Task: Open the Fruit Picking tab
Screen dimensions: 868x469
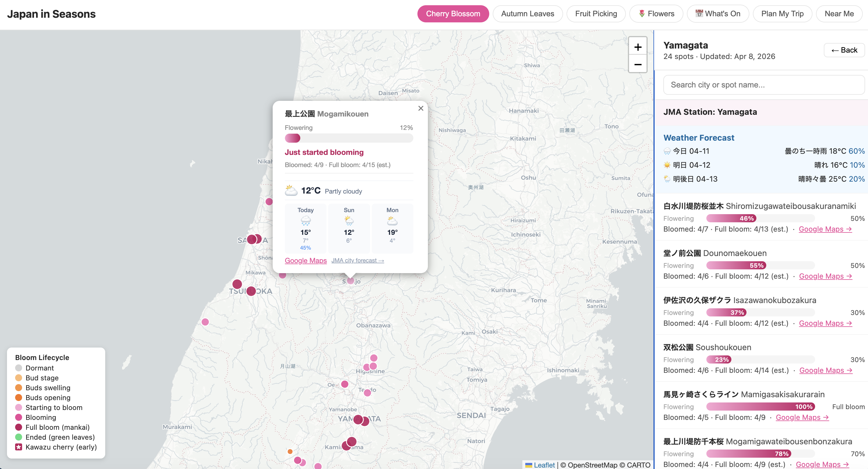Action: [596, 14]
